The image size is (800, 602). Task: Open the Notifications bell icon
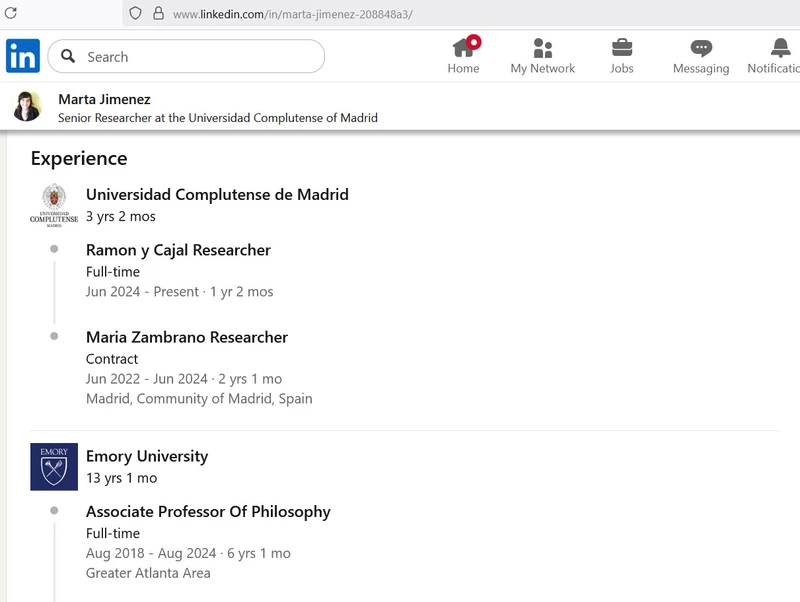pyautogui.click(x=780, y=48)
